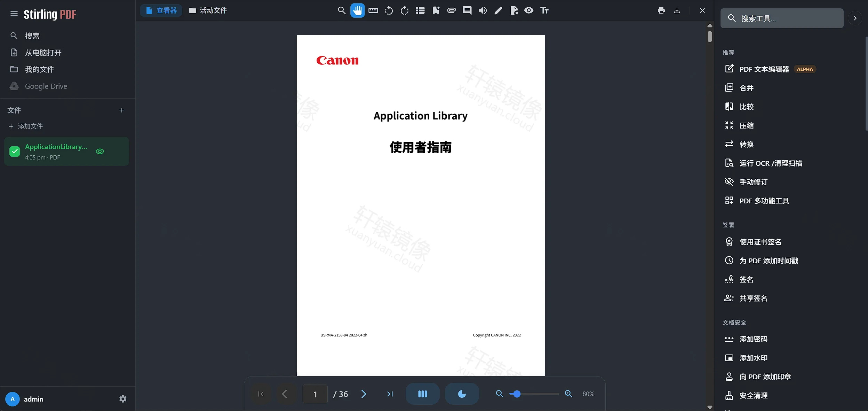Toggle checkbox for ApplicationLibrary file
Screen dimensions: 868x411
(15, 152)
